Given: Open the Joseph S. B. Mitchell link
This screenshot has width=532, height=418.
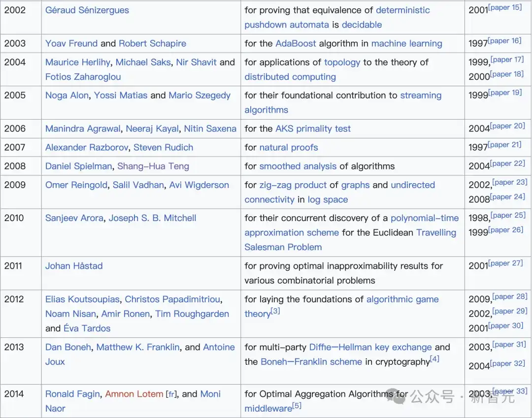Looking at the screenshot, I should click(x=152, y=218).
